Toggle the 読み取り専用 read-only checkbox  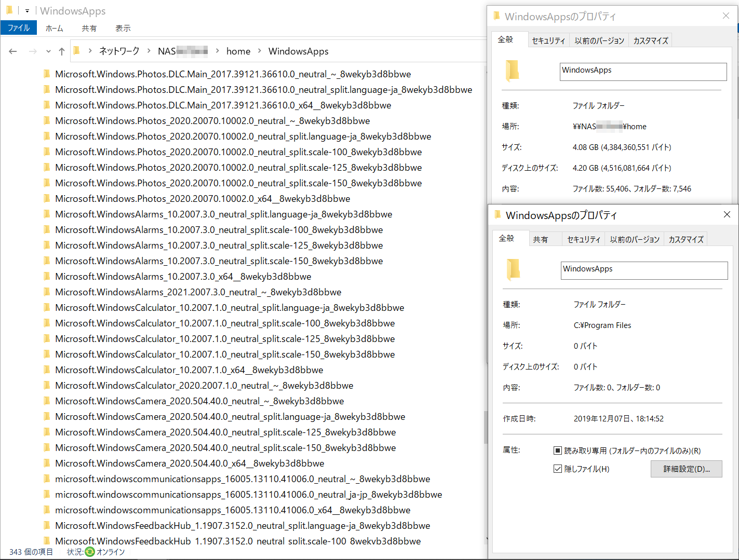(x=558, y=450)
